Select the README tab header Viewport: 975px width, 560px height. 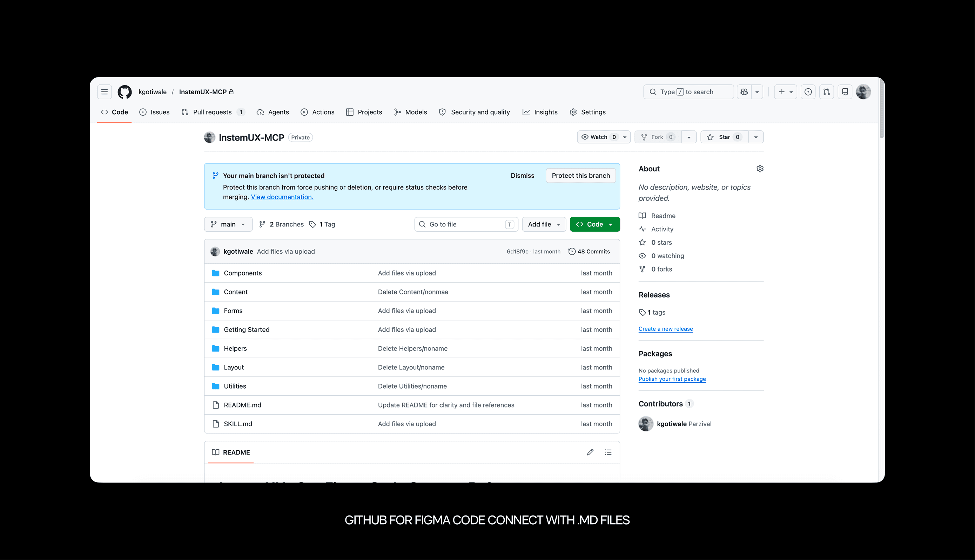pos(231,452)
